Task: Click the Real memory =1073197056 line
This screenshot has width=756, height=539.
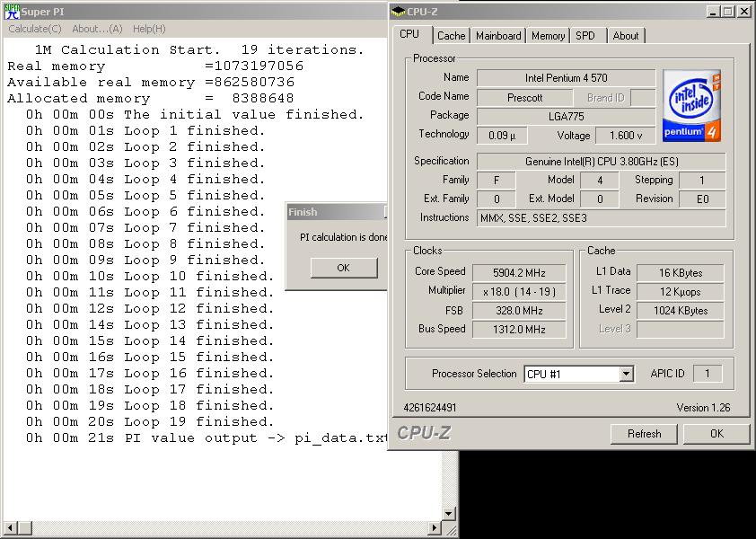Action: click(x=155, y=66)
